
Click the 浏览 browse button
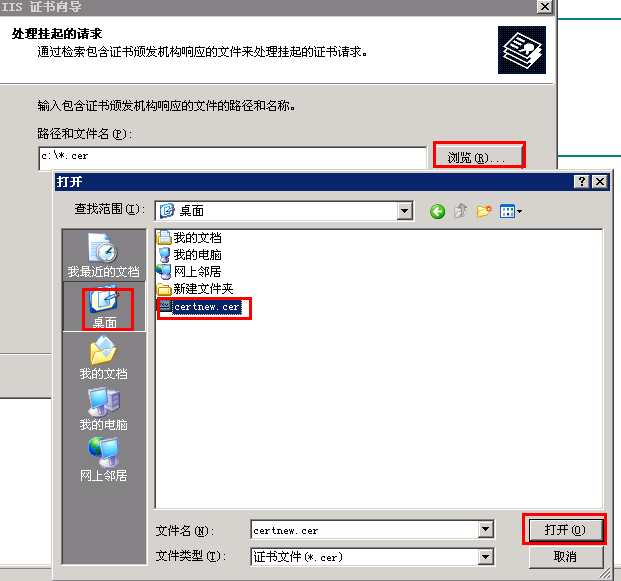tap(478, 157)
